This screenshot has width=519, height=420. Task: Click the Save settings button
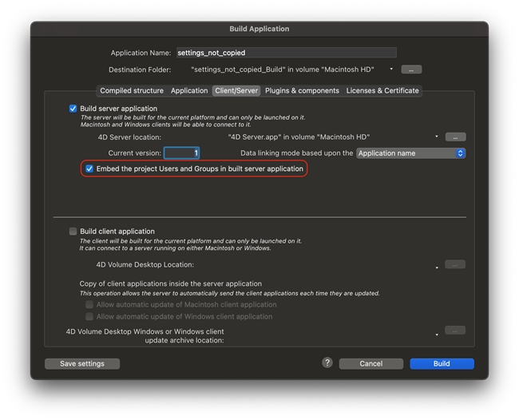[81, 363]
